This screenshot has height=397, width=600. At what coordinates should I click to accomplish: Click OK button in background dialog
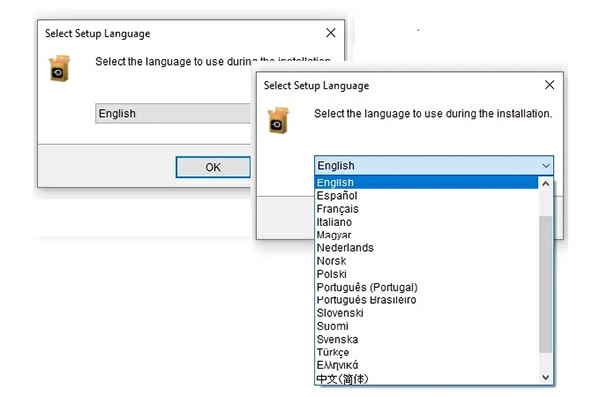pos(213,167)
